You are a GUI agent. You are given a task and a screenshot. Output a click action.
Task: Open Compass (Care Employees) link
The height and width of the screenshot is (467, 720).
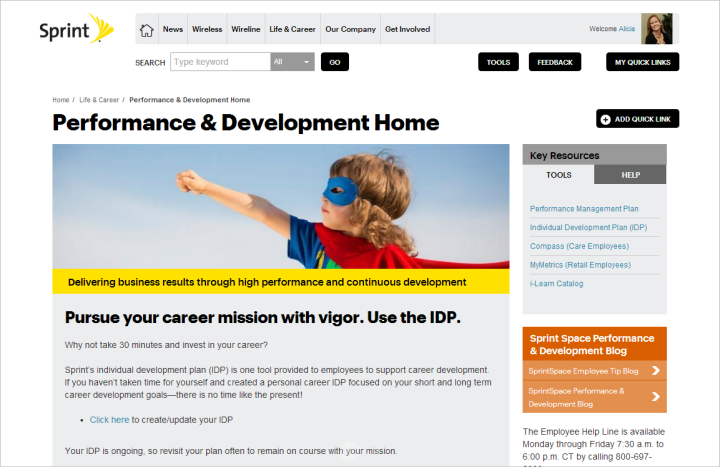579,246
